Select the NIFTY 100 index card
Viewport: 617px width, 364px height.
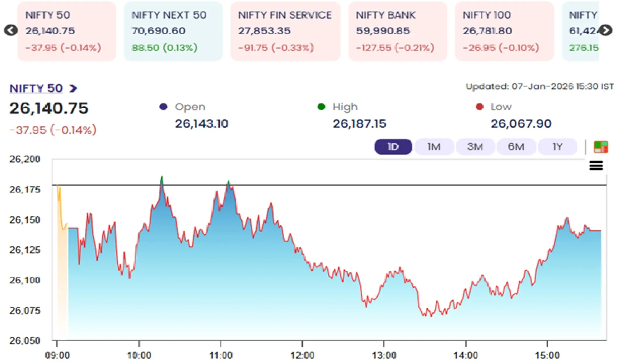coord(504,31)
